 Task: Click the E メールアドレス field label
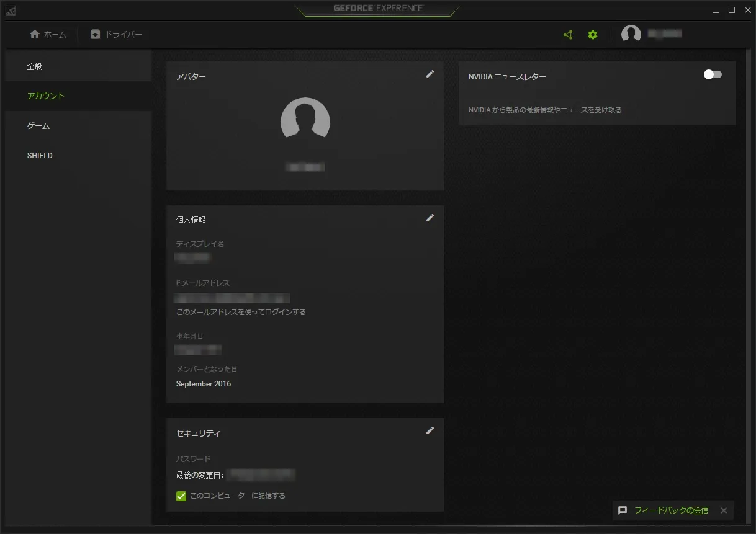203,283
